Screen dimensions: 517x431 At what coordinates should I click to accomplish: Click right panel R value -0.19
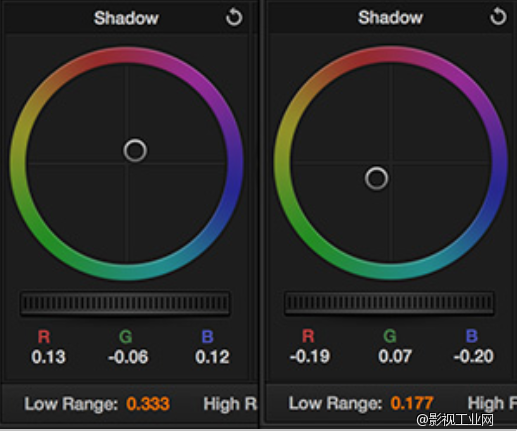310,356
